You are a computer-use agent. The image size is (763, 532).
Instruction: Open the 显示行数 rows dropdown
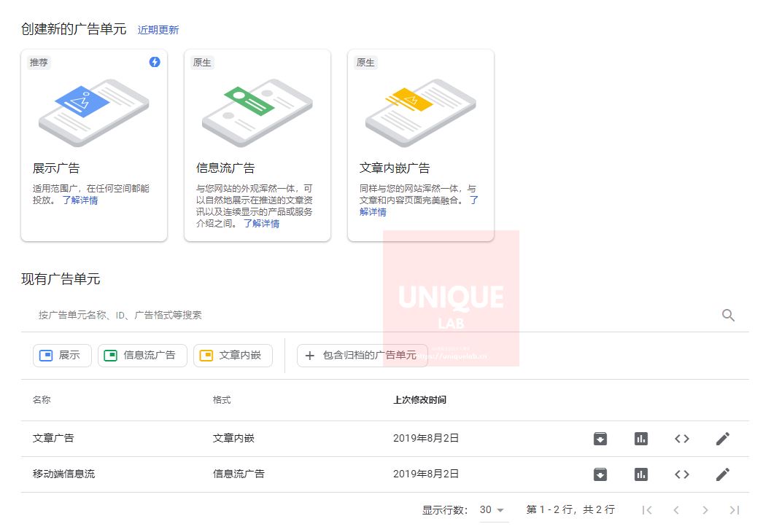click(489, 510)
